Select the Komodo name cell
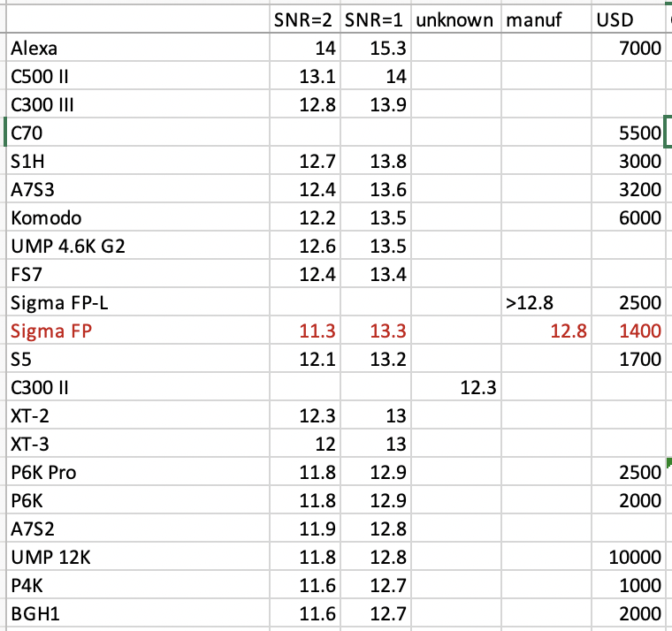Viewport: 672px width, 631px height. pyautogui.click(x=138, y=217)
